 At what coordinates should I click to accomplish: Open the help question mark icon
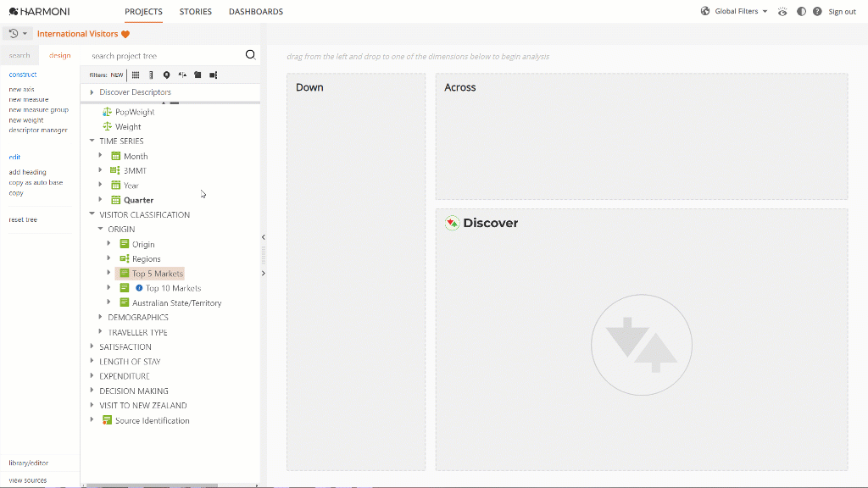[817, 12]
